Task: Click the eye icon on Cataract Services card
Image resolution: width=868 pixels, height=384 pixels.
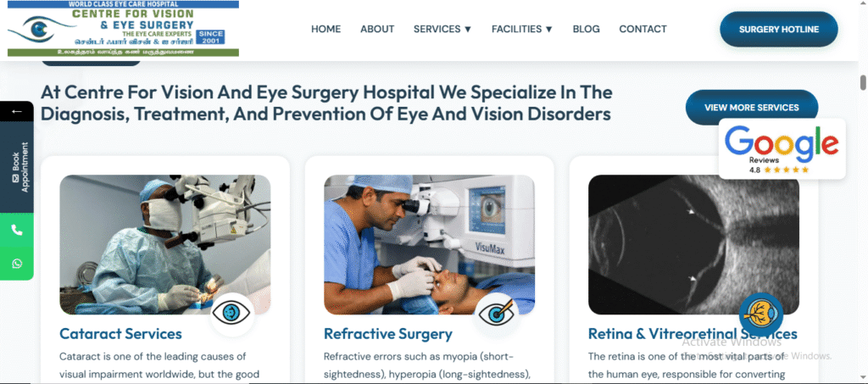Action: click(x=232, y=314)
